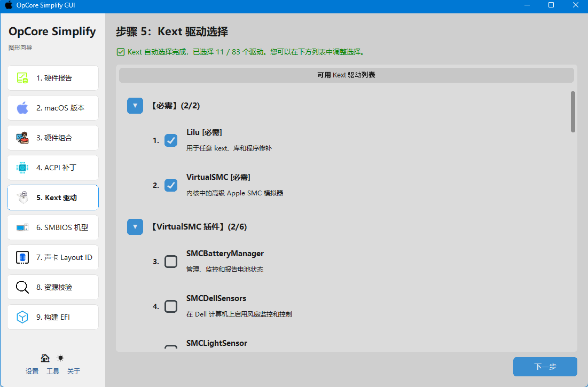Toggle theme with the sun icon

tap(60, 358)
